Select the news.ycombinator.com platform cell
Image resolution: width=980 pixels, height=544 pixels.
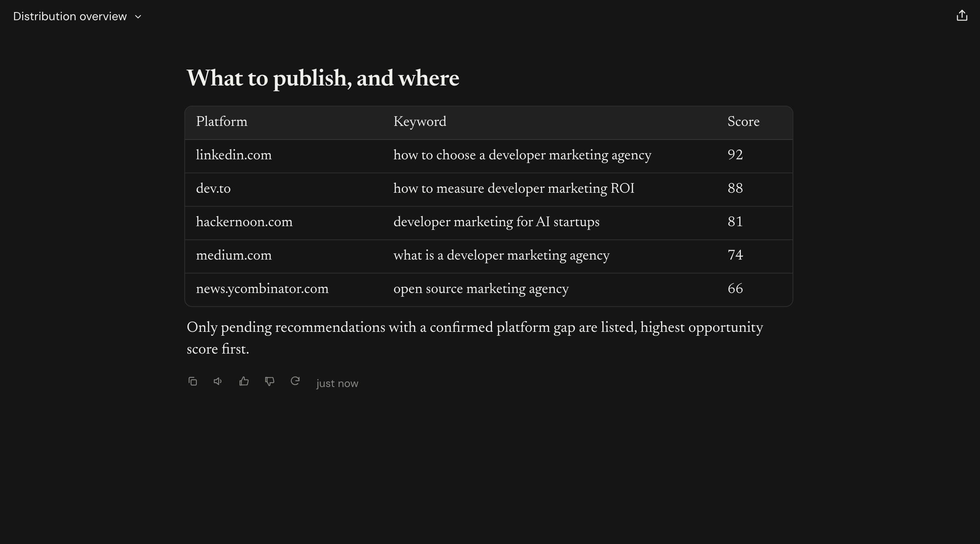[262, 289]
